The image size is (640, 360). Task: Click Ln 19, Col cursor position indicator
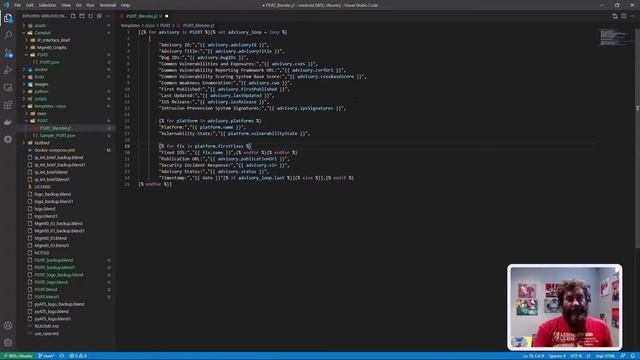[x=533, y=356]
